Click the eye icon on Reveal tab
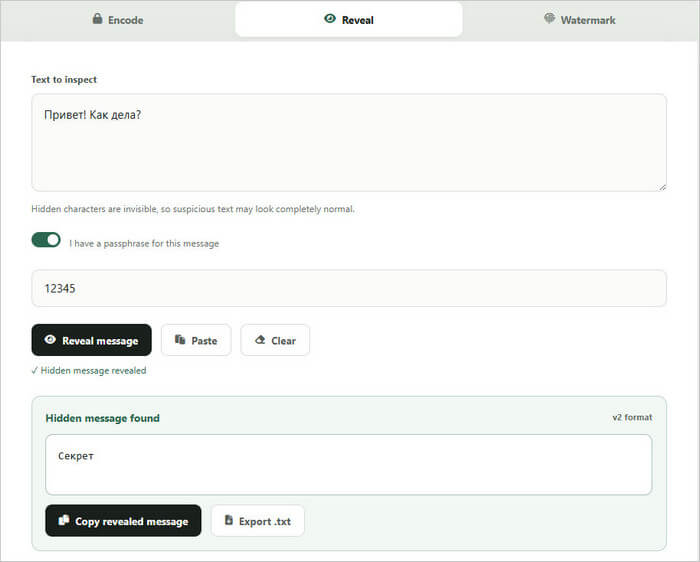Image resolution: width=700 pixels, height=562 pixels. (330, 19)
